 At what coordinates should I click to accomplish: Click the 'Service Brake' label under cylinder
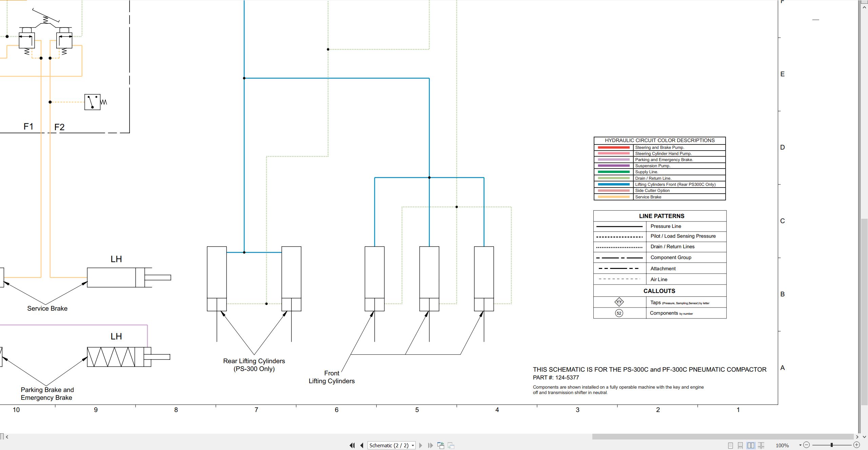[47, 308]
